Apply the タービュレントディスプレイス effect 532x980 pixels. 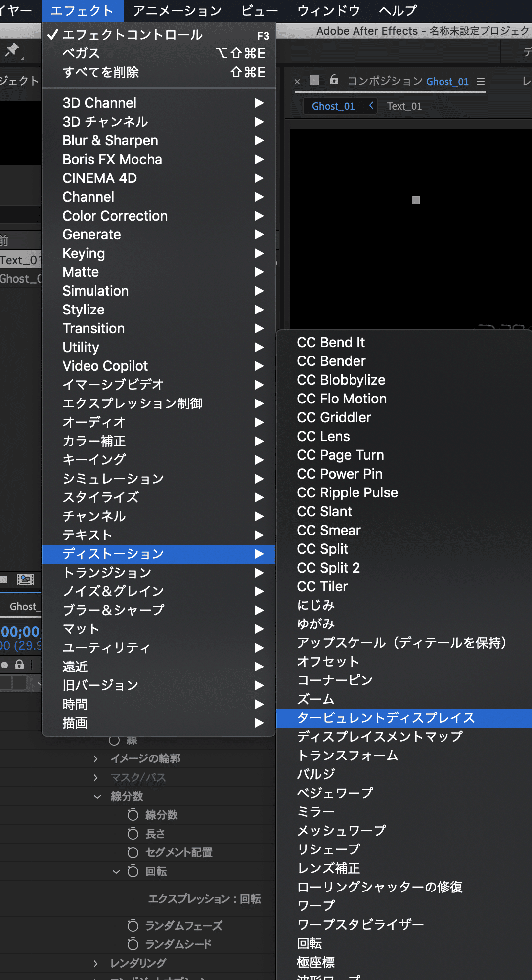click(404, 718)
